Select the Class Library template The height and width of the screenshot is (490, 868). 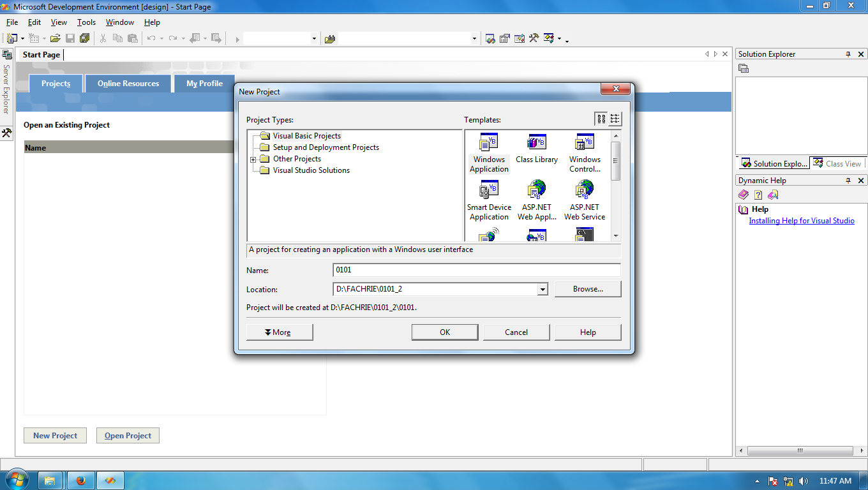(x=537, y=149)
